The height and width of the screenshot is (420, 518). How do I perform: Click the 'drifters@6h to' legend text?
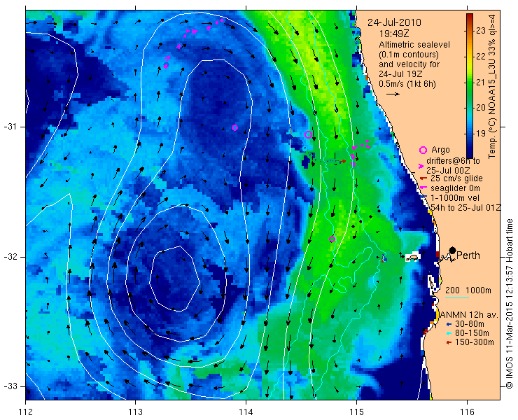(x=453, y=160)
